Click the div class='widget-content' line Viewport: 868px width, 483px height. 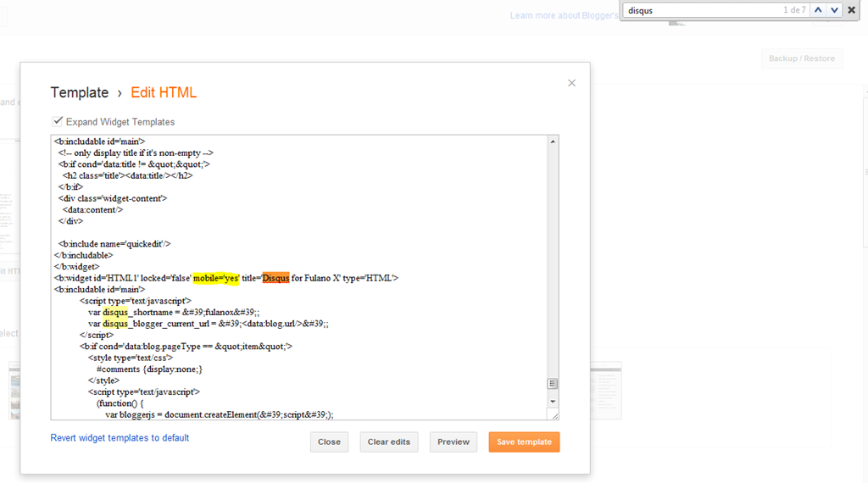pos(113,198)
